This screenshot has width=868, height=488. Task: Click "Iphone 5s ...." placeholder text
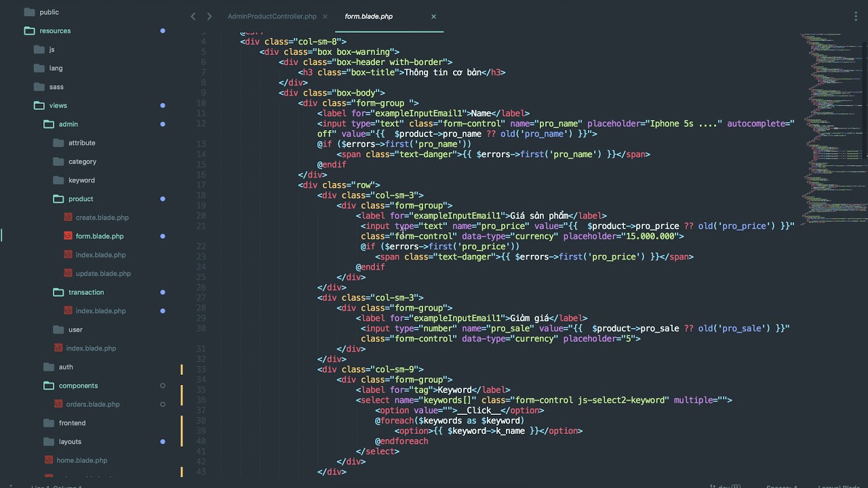tap(684, 123)
